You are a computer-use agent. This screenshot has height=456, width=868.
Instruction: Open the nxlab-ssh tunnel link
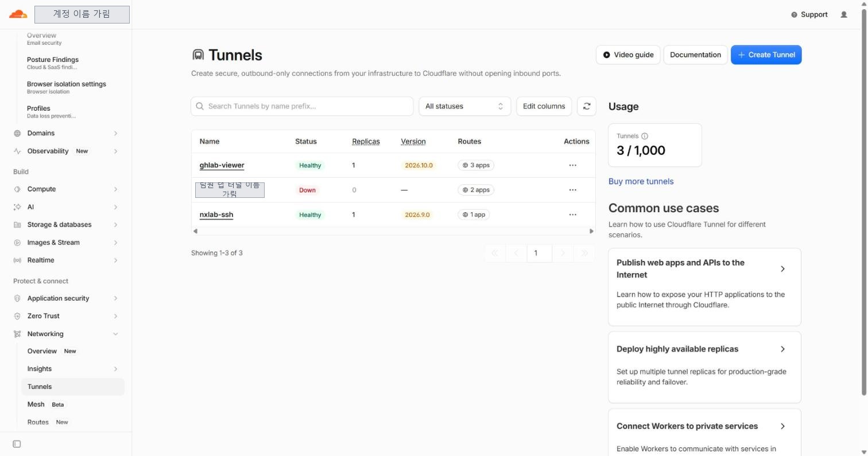pyautogui.click(x=216, y=215)
